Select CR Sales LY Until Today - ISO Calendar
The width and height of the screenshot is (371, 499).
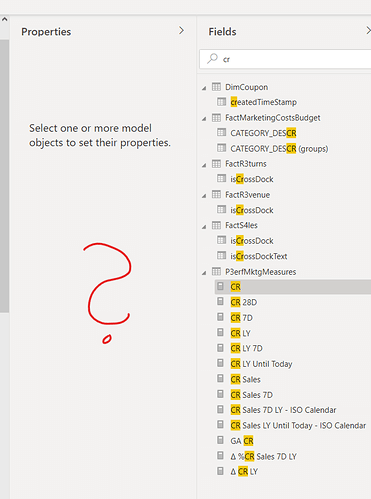click(x=298, y=426)
